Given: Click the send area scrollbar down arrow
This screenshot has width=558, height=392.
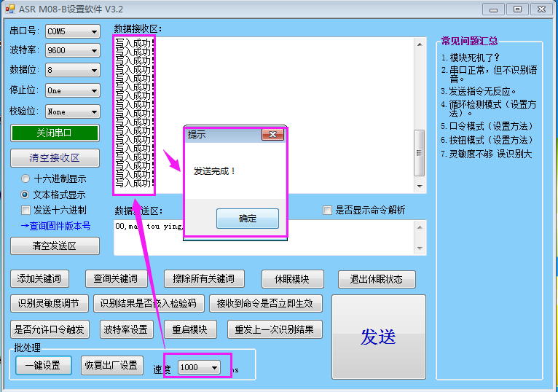Looking at the screenshot, I should 420,248.
